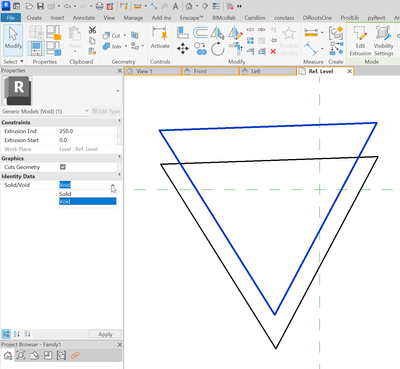Screen dimensions: 400x369
Task: Edit the Extrusion End value 250.0
Action: [x=88, y=131]
